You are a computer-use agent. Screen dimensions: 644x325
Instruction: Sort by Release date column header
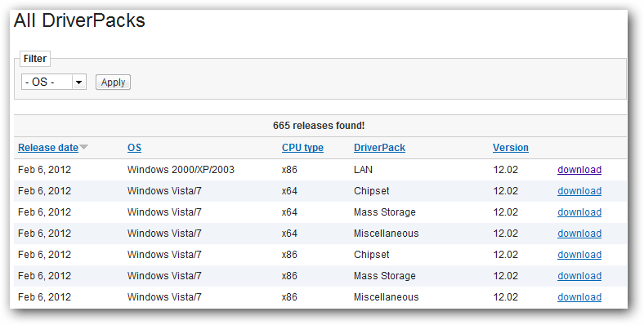tap(48, 148)
